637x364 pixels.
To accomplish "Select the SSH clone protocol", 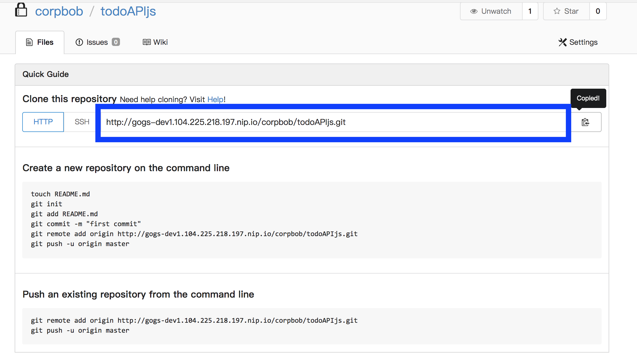I will (x=82, y=122).
